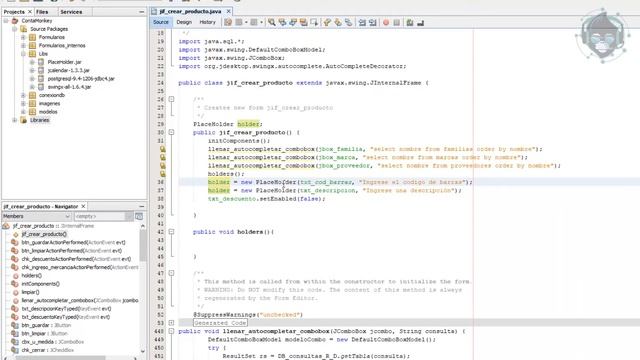Click hint lightbulb on jbox_proveedor line
The height and width of the screenshot is (360, 640).
162,165
